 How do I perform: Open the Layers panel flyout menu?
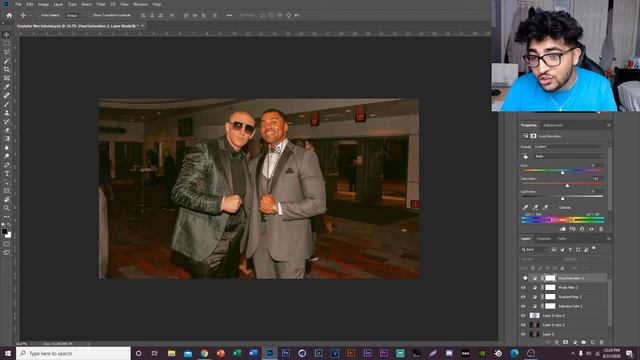point(609,239)
